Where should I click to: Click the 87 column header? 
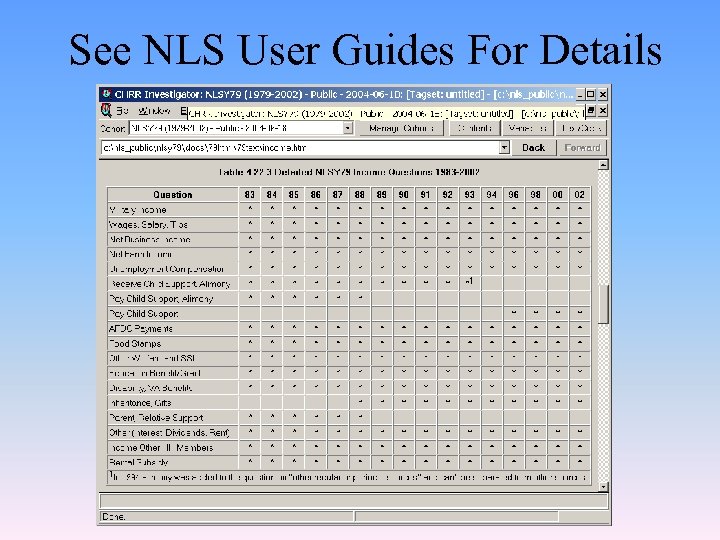point(338,195)
